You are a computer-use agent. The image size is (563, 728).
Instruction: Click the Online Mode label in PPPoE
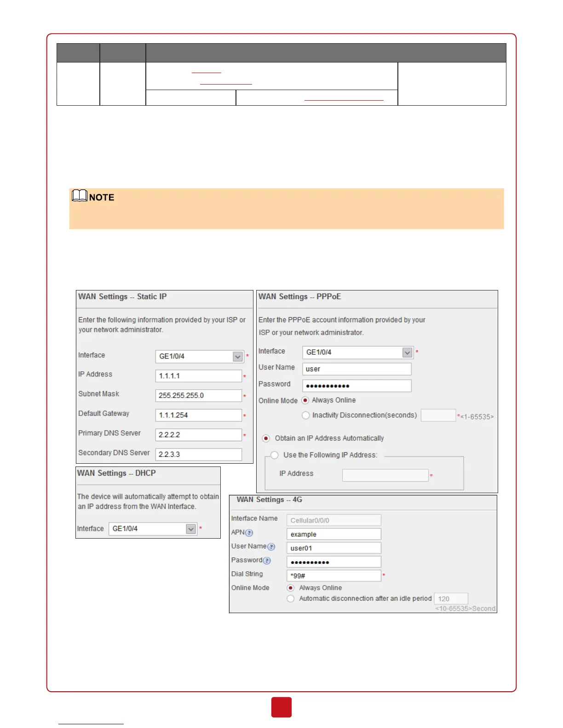[278, 401]
